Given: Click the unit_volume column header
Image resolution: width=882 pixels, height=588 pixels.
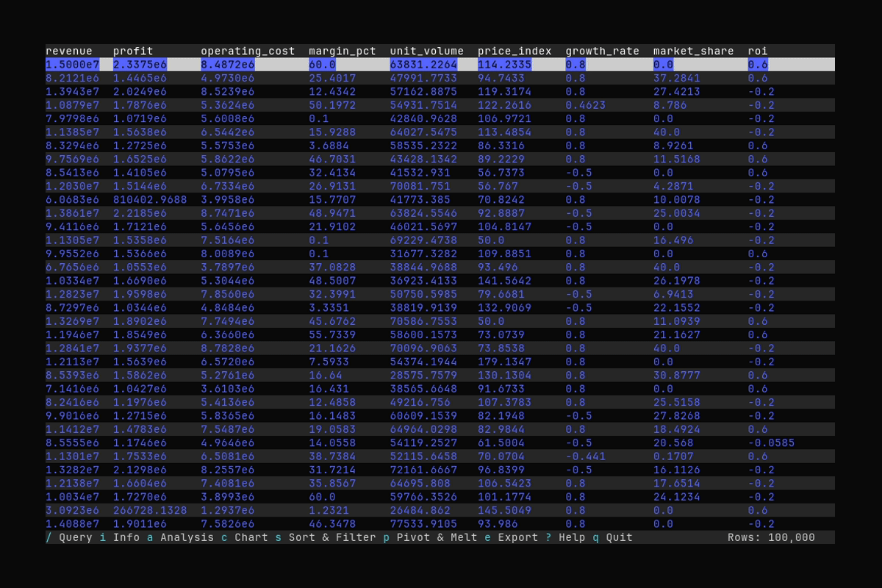Looking at the screenshot, I should [x=426, y=51].
